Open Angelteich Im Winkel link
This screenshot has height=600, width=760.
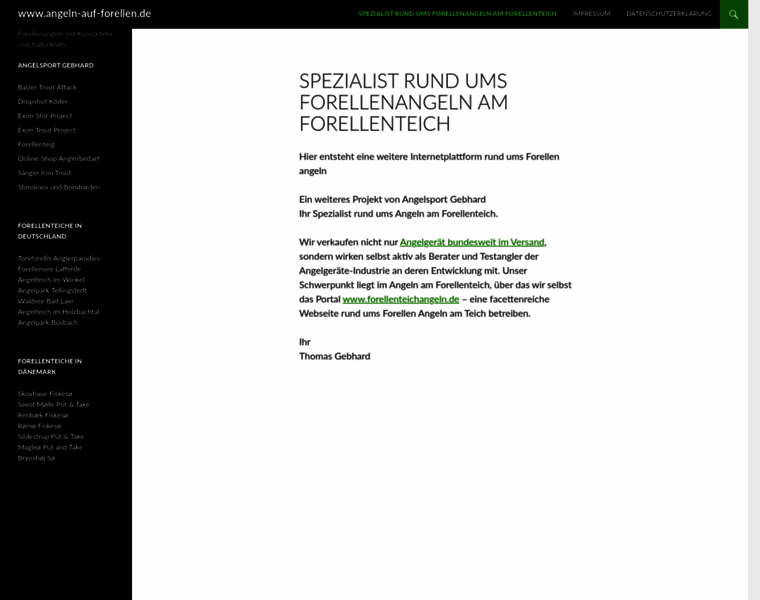(x=51, y=280)
